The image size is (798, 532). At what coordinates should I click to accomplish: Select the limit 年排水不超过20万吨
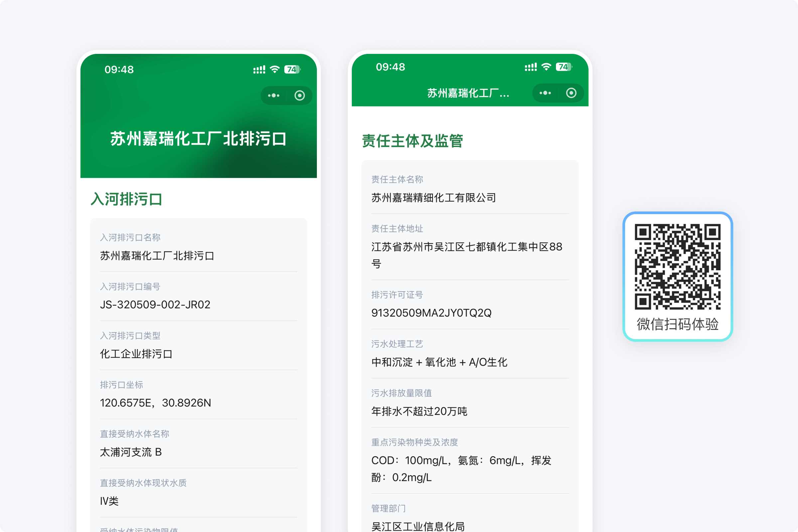tap(419, 412)
